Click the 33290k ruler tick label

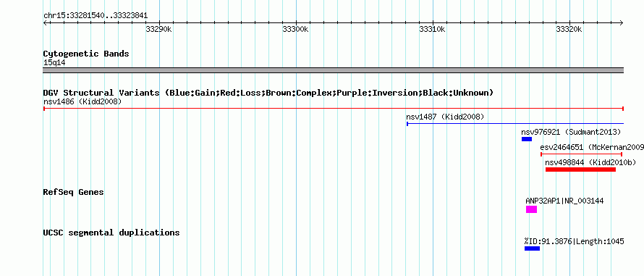click(159, 30)
